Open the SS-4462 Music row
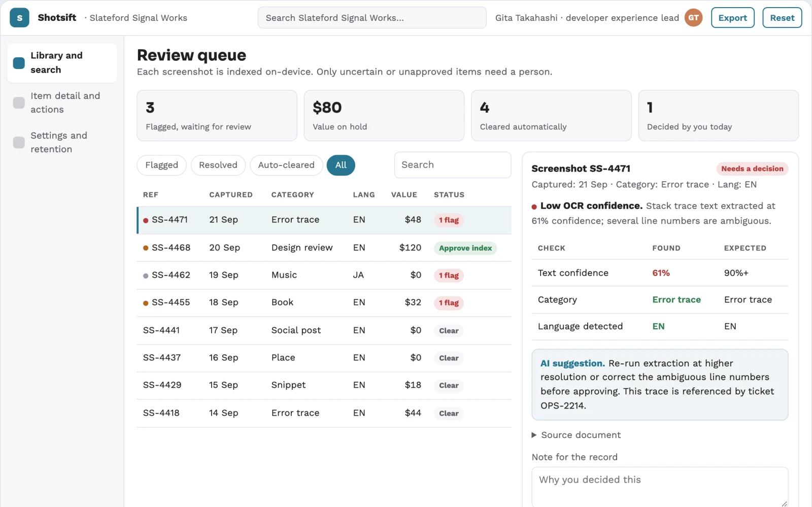Screen dimensions: 812x507 [x=324, y=276]
